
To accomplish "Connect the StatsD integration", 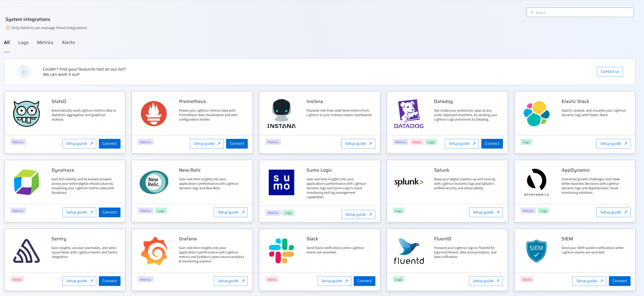I will click(x=110, y=144).
